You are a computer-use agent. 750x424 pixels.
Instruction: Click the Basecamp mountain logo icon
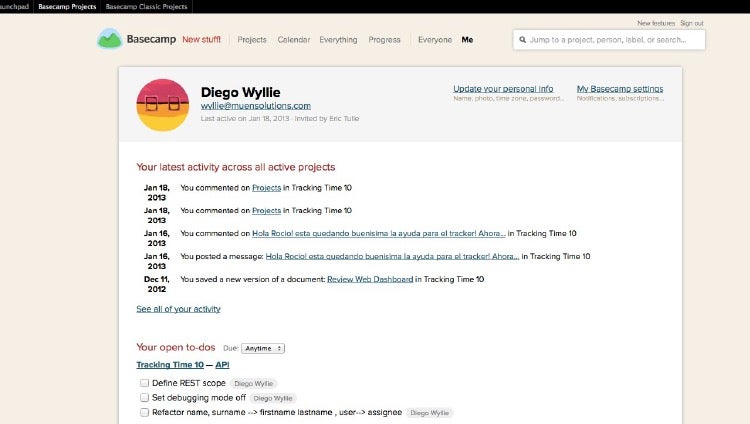(110, 39)
